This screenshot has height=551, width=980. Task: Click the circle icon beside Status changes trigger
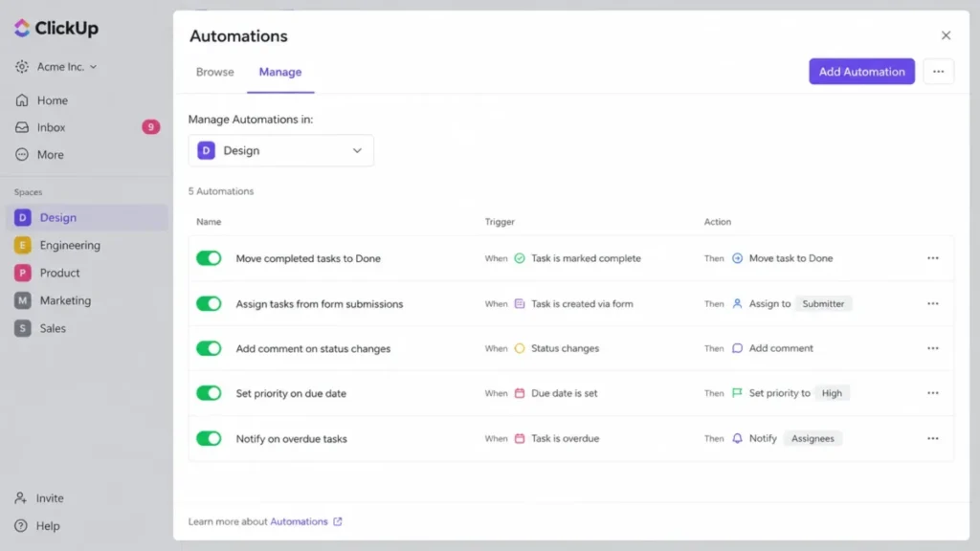tap(520, 348)
